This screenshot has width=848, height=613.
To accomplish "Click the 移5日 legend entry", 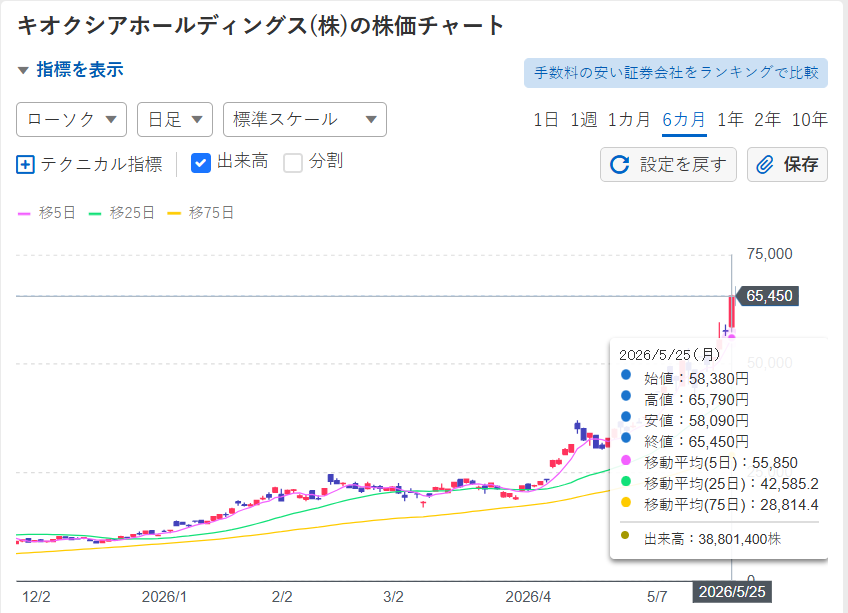I will pos(47,213).
